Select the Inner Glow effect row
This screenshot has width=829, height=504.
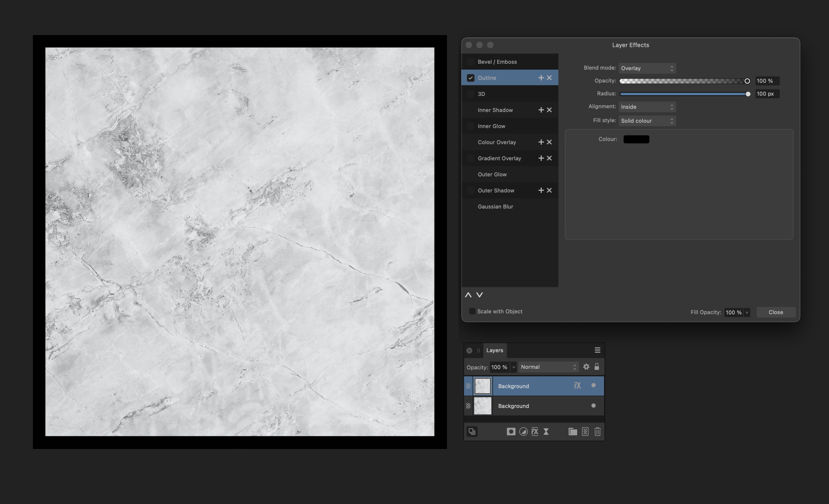[x=509, y=126]
